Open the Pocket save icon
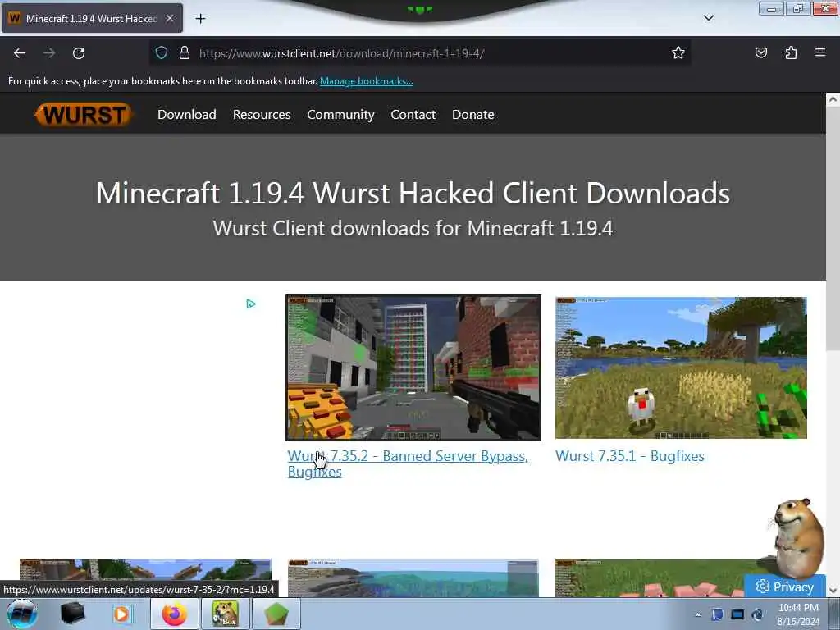The width and height of the screenshot is (840, 630). pyautogui.click(x=760, y=53)
